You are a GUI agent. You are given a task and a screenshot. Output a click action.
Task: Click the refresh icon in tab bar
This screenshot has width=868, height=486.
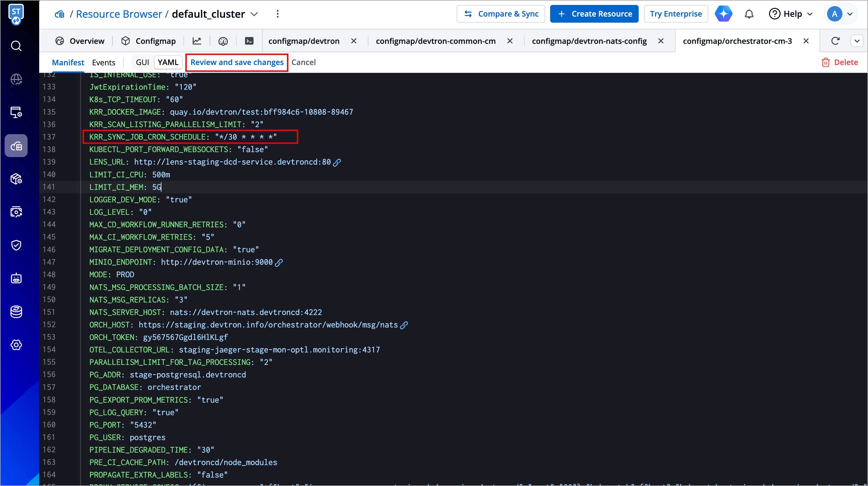pyautogui.click(x=835, y=41)
